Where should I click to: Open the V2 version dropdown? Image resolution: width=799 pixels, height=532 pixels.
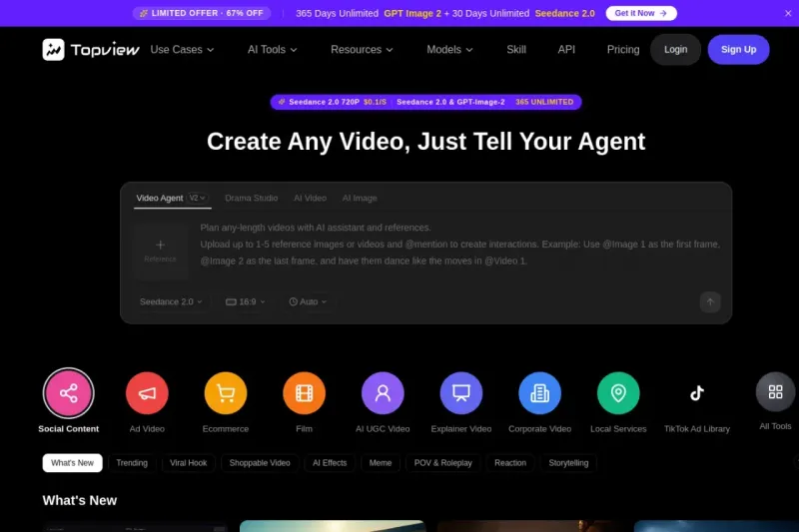pos(197,198)
